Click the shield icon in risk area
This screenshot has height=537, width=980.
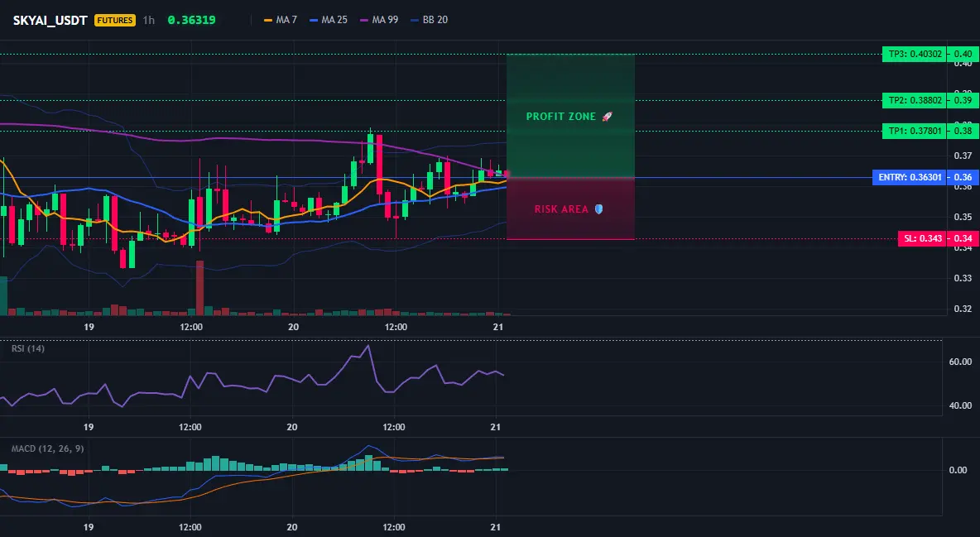(x=598, y=209)
